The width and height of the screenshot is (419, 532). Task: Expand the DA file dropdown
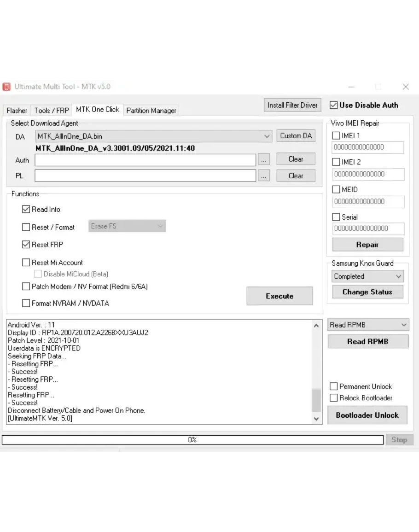(x=267, y=136)
